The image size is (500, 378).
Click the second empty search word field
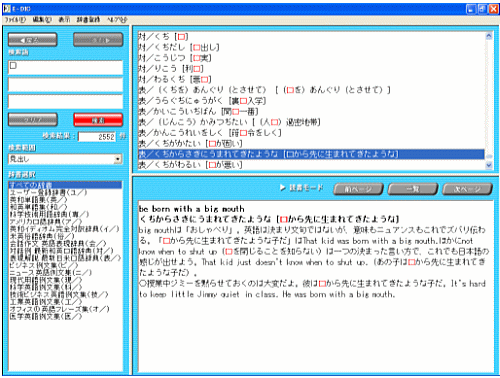coord(65,85)
